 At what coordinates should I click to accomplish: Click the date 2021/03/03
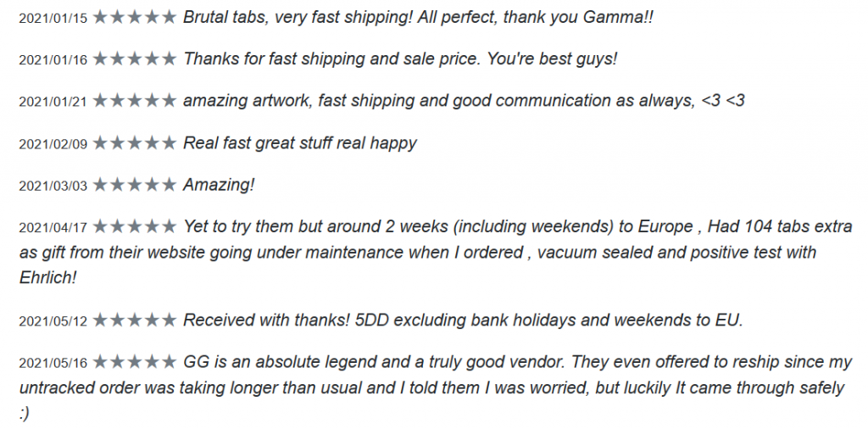53,186
